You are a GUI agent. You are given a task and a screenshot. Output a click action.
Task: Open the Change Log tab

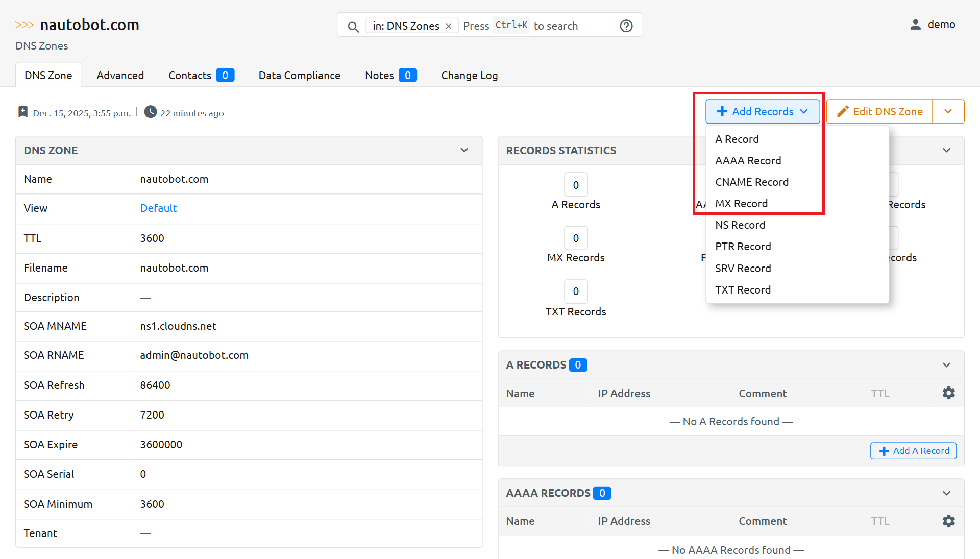coord(469,76)
